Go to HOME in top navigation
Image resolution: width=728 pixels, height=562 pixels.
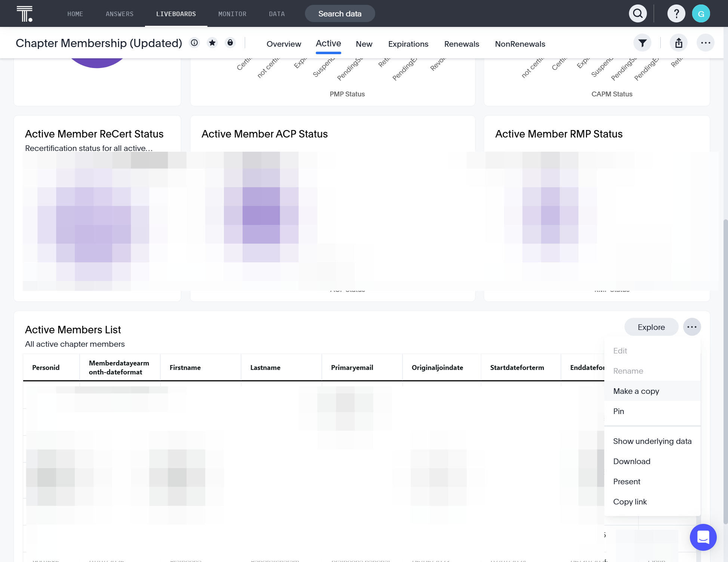click(x=75, y=14)
